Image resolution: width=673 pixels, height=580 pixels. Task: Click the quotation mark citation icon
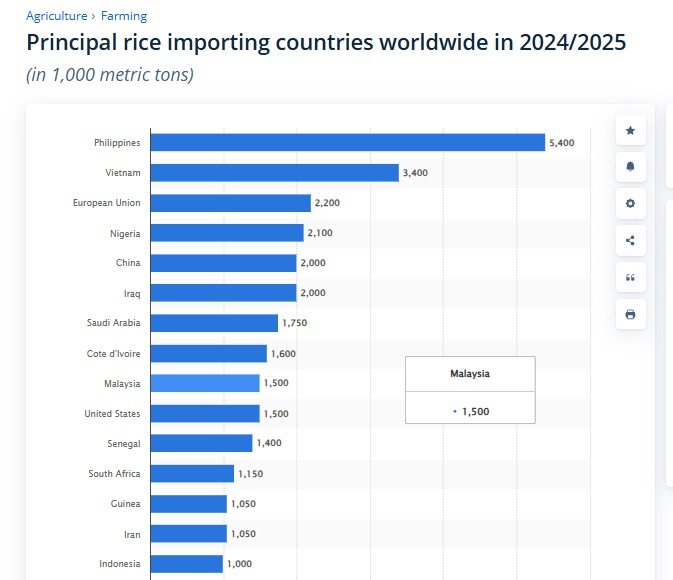[x=630, y=277]
